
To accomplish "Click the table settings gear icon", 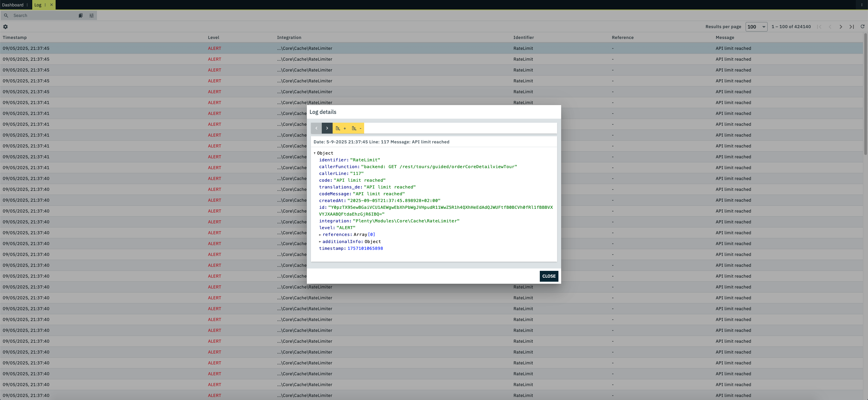I will (5, 27).
